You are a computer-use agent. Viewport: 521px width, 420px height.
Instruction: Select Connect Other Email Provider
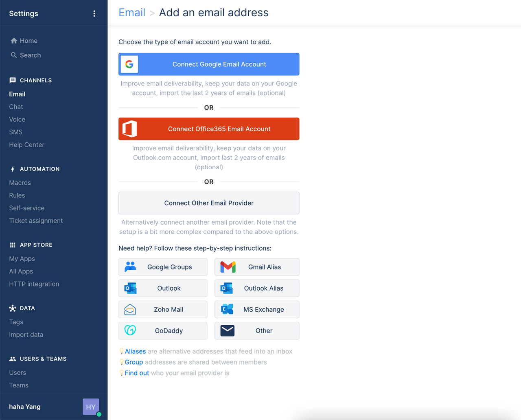click(x=209, y=203)
